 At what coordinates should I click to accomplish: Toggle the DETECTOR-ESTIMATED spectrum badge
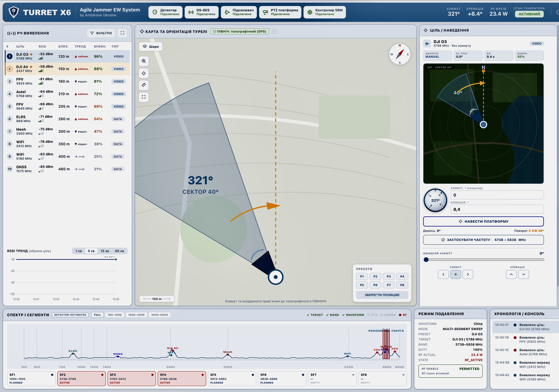[x=70, y=315]
